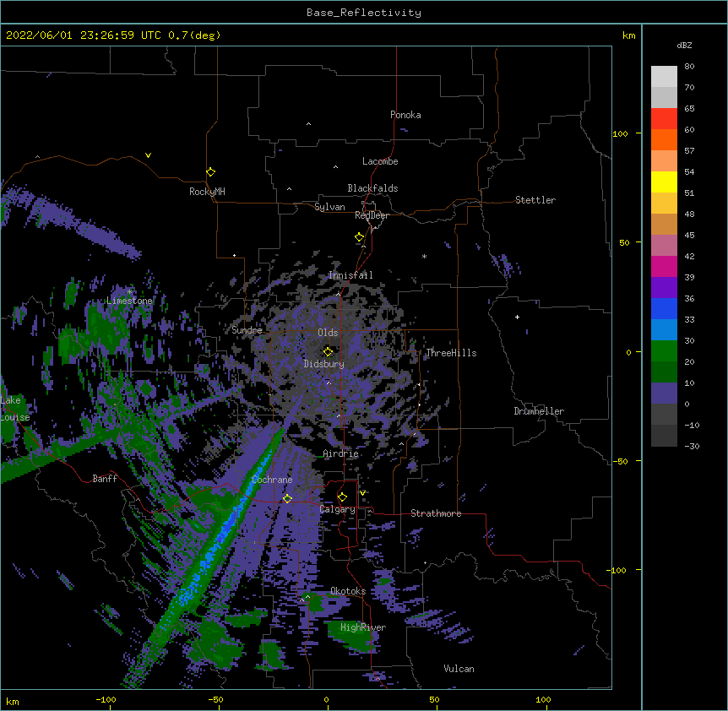Click the -30 value on the dBZ scale
This screenshot has height=711, width=728.
pos(692,447)
